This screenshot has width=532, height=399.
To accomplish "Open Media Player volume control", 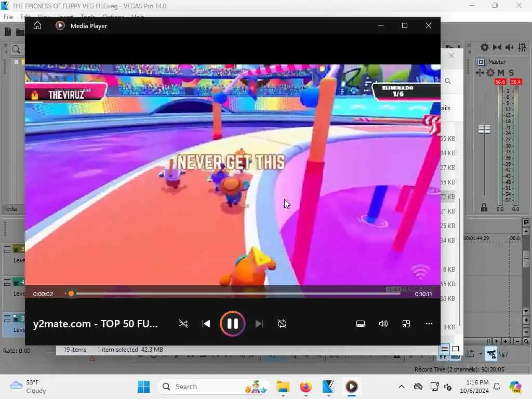I will point(383,324).
